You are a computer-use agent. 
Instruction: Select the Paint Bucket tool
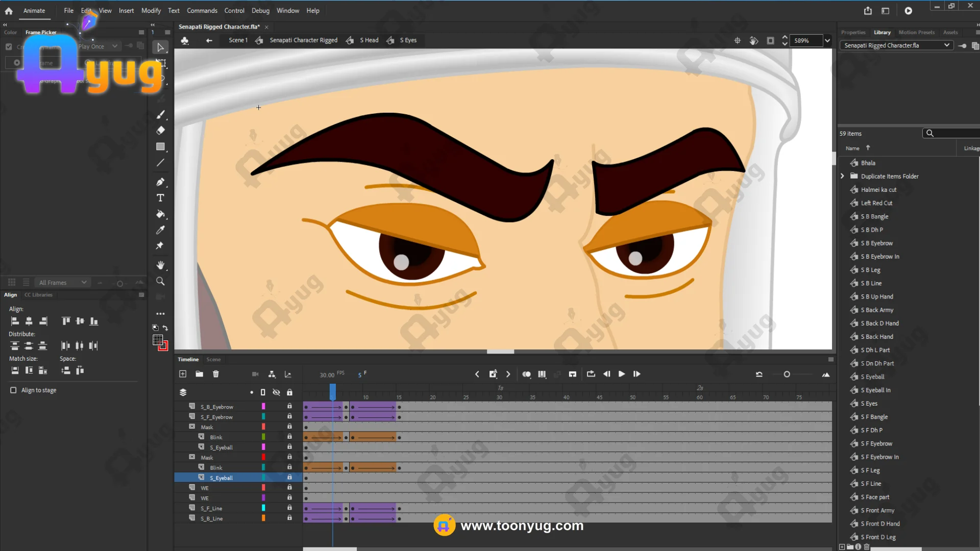point(160,214)
